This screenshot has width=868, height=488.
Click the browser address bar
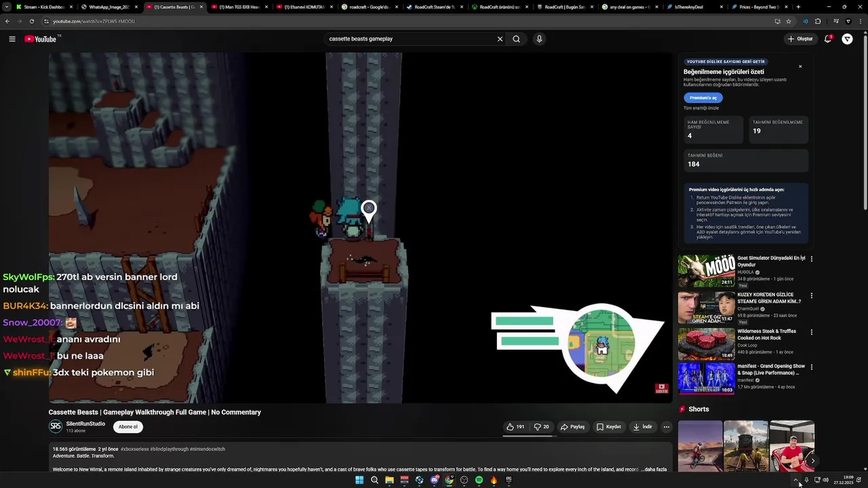pyautogui.click(x=407, y=21)
